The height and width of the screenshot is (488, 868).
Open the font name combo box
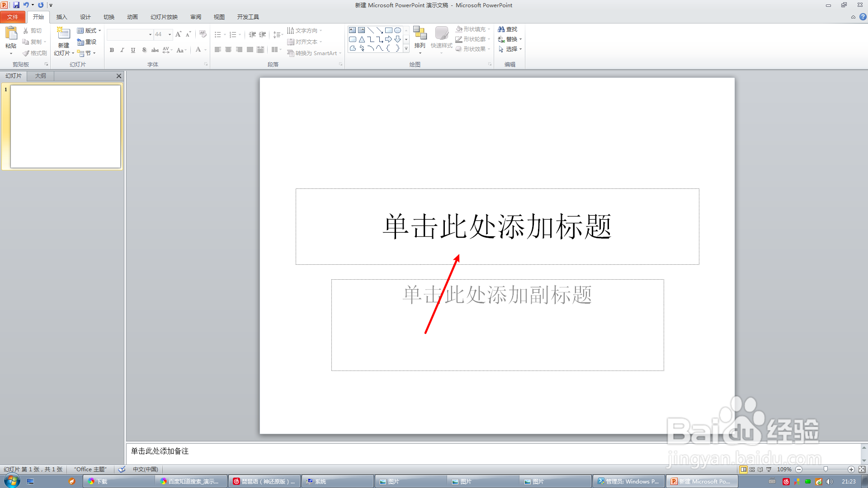pyautogui.click(x=130, y=34)
